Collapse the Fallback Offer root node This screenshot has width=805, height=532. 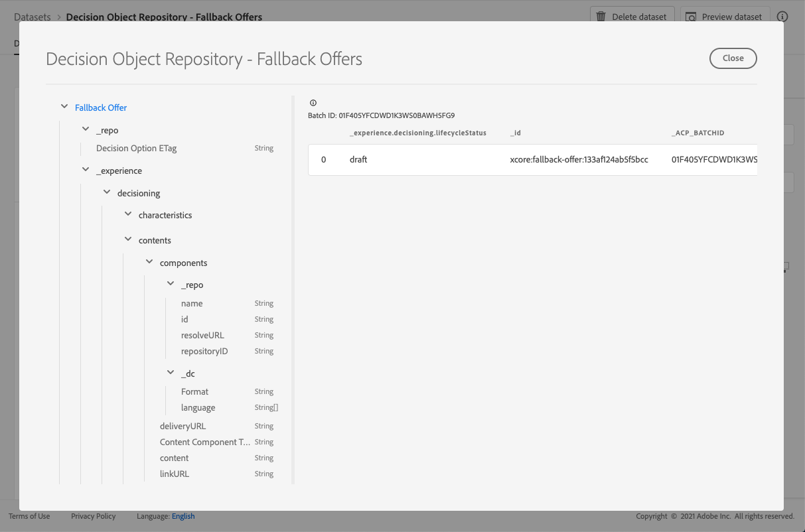64,107
